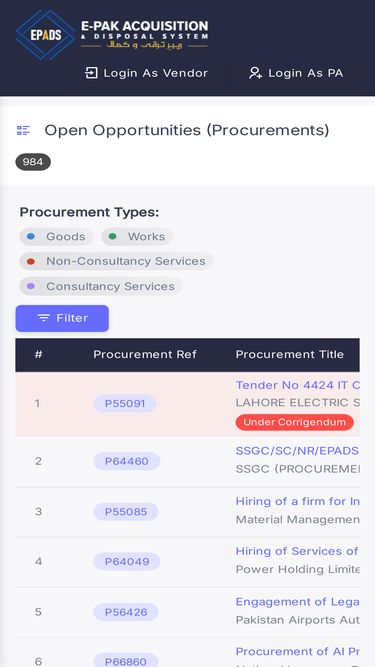Image resolution: width=375 pixels, height=667 pixels.
Task: Toggle Non-Consultancy Services type chip
Action: pyautogui.click(x=116, y=261)
